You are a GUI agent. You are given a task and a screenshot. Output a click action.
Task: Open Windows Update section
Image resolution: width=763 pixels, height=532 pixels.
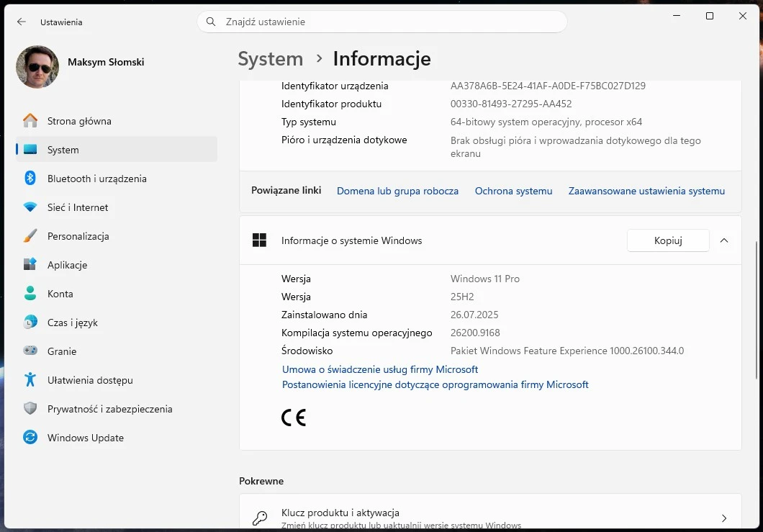coord(117,437)
